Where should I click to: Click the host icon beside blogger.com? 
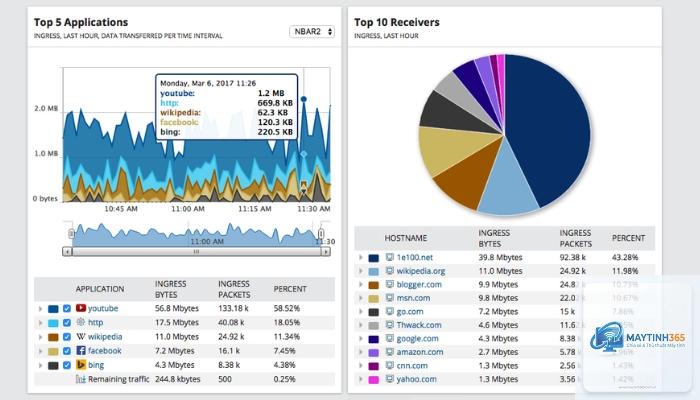tap(390, 284)
